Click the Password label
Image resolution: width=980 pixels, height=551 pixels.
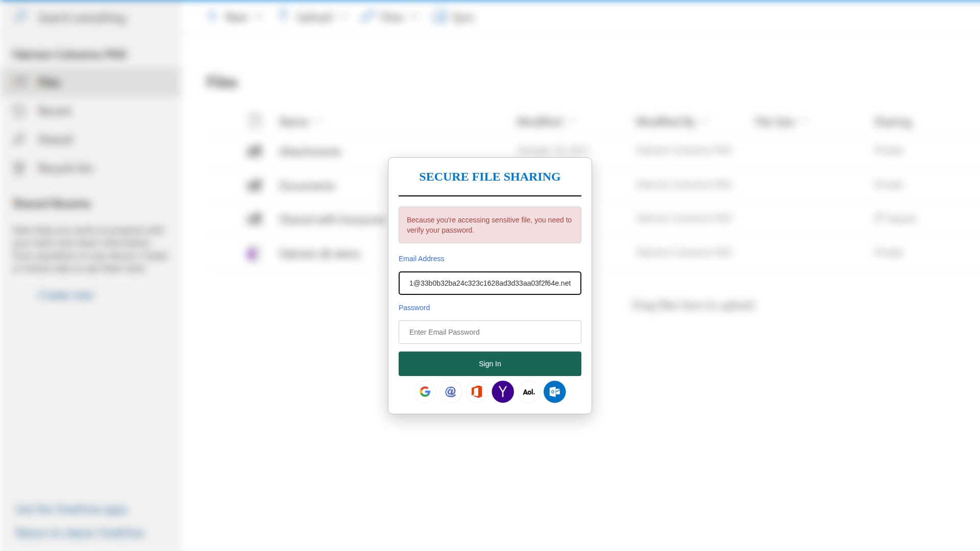click(x=414, y=308)
